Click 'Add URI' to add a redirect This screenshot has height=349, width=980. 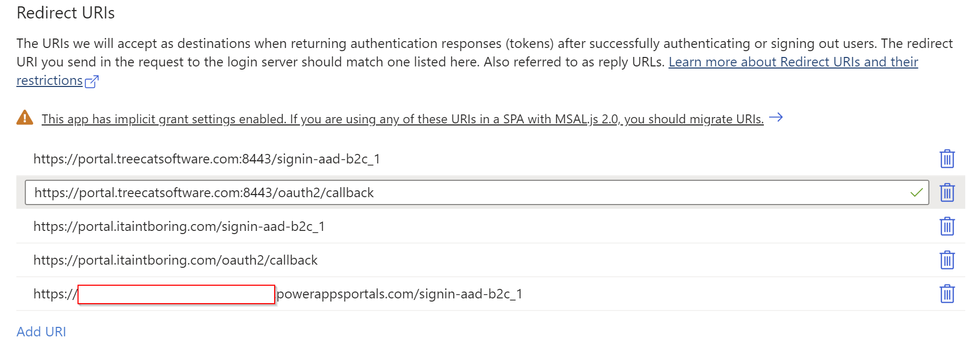pyautogui.click(x=41, y=332)
